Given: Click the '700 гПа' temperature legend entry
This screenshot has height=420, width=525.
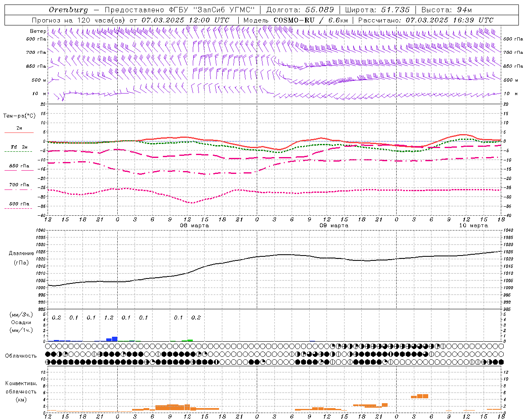Looking at the screenshot, I should click(19, 185).
